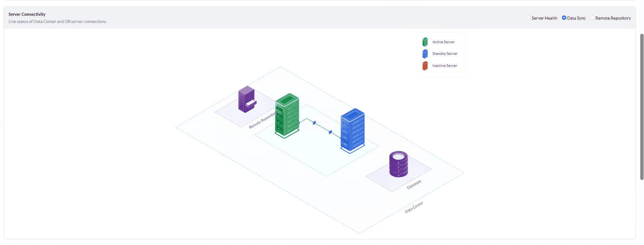Select the Data Sync radio button
The height and width of the screenshot is (245, 644).
pos(564,18)
